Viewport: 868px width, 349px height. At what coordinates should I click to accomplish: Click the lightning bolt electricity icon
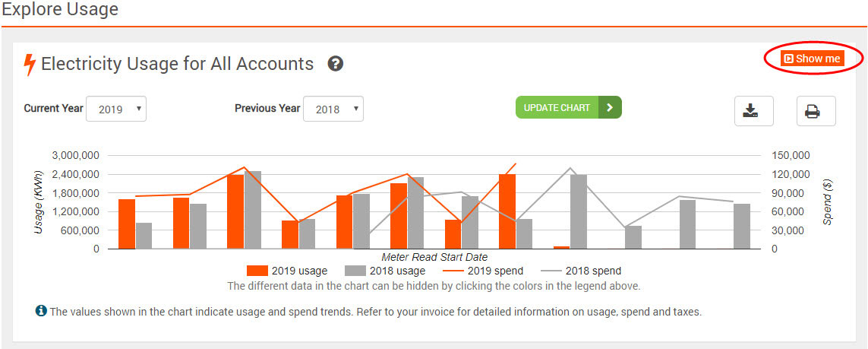click(30, 65)
